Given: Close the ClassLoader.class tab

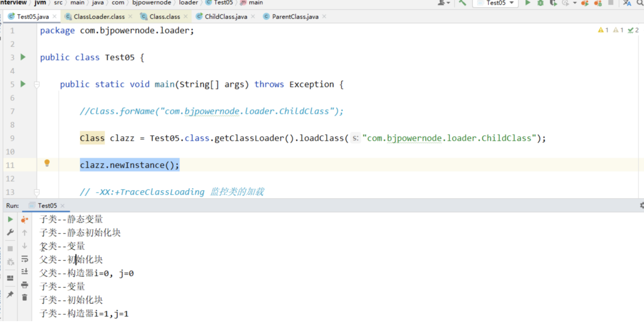Looking at the screenshot, I should (130, 17).
